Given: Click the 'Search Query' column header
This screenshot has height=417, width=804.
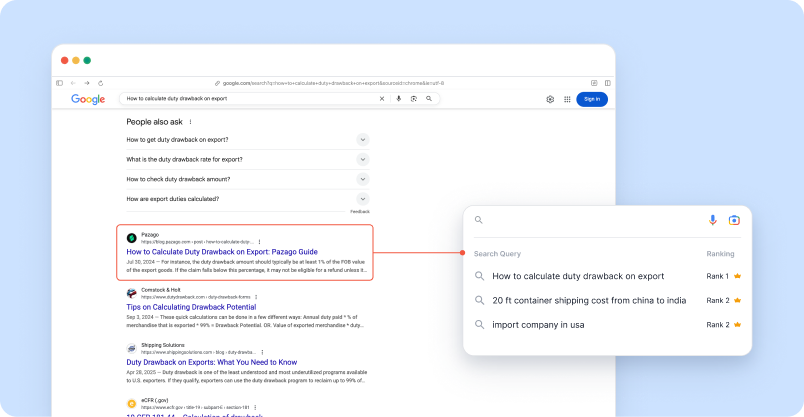Looking at the screenshot, I should tap(497, 254).
